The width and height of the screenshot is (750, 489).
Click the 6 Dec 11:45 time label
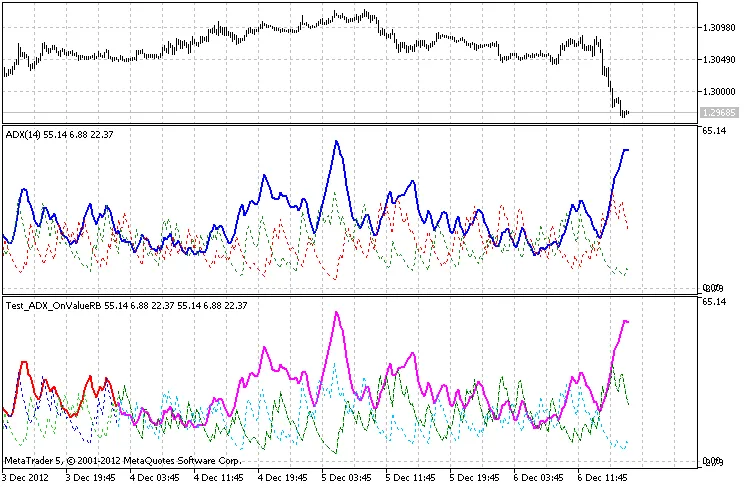pos(605,478)
